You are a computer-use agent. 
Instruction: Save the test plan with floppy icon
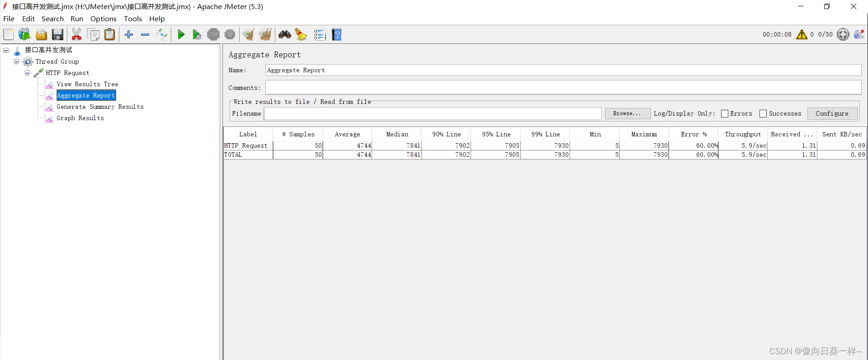click(57, 34)
